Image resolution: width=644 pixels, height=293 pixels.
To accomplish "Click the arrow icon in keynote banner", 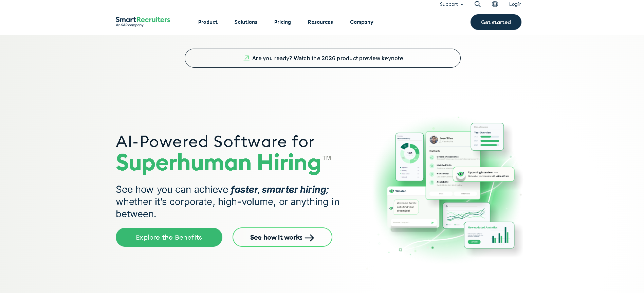I will (x=246, y=58).
